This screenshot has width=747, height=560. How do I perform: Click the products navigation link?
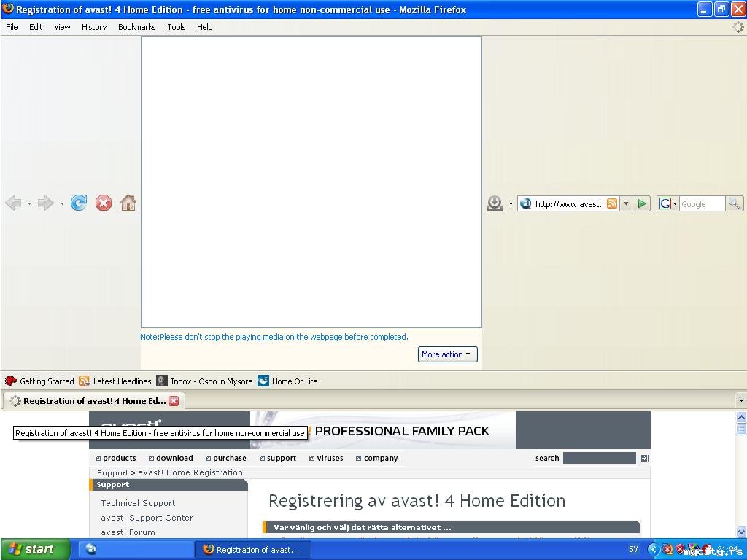click(115, 458)
